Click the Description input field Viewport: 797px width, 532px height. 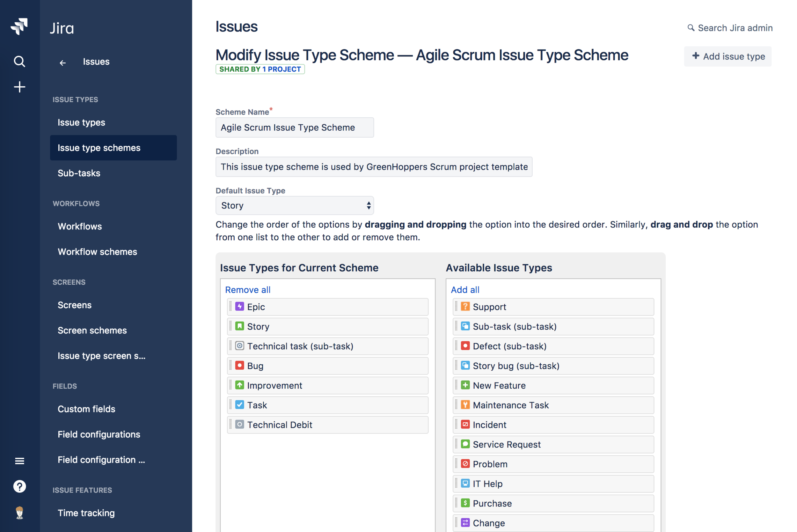point(374,167)
